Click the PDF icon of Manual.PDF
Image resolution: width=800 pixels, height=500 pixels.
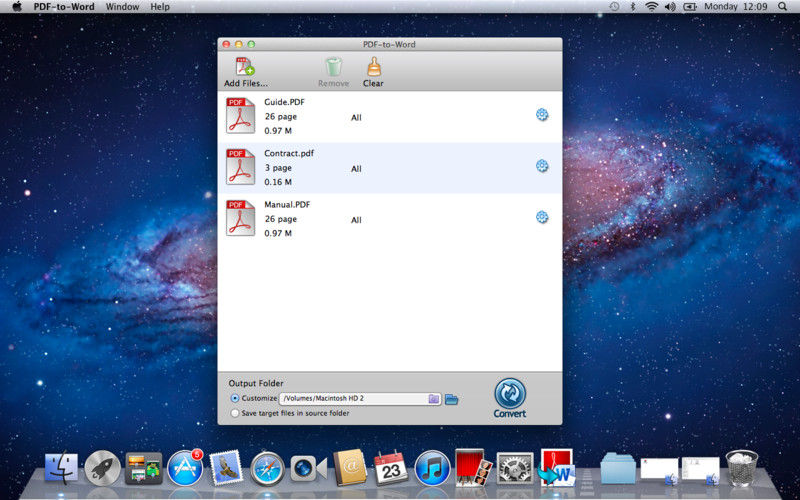click(240, 218)
